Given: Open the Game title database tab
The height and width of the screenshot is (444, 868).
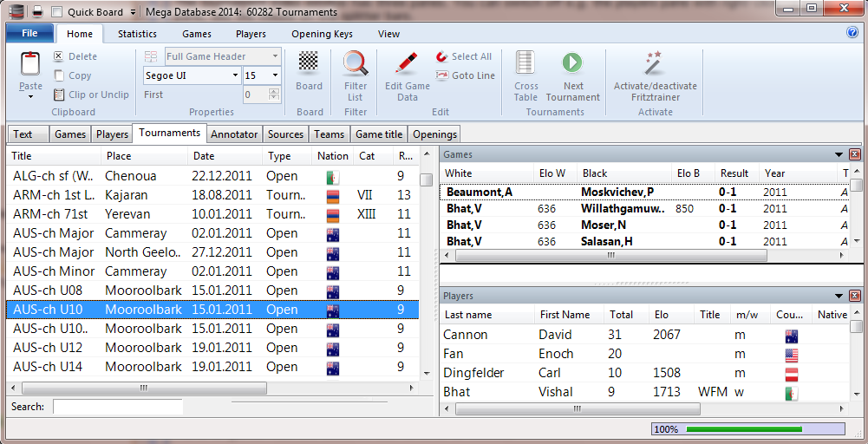Looking at the screenshot, I should (379, 134).
